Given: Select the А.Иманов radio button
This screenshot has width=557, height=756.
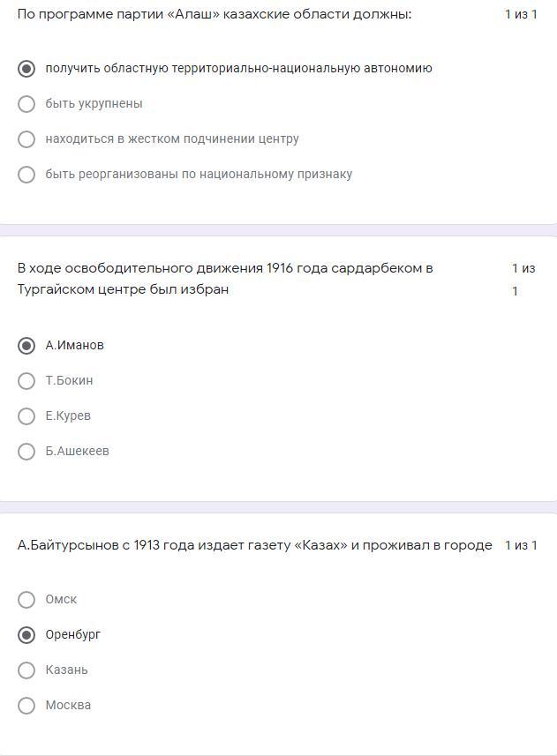Looking at the screenshot, I should [x=26, y=346].
